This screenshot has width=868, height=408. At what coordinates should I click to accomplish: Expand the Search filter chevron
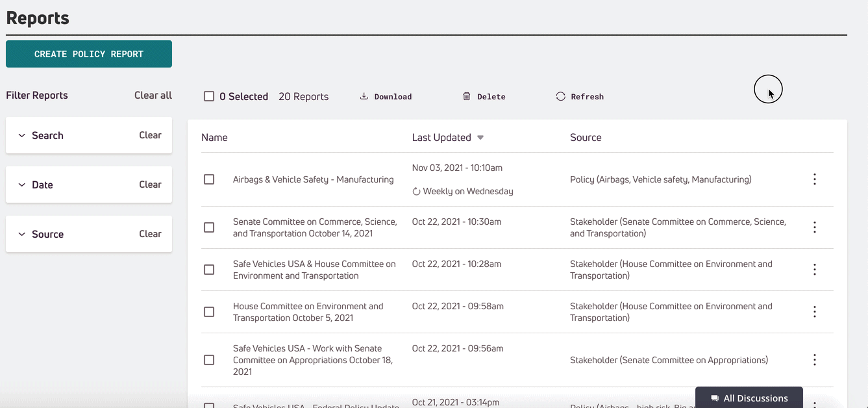point(21,136)
